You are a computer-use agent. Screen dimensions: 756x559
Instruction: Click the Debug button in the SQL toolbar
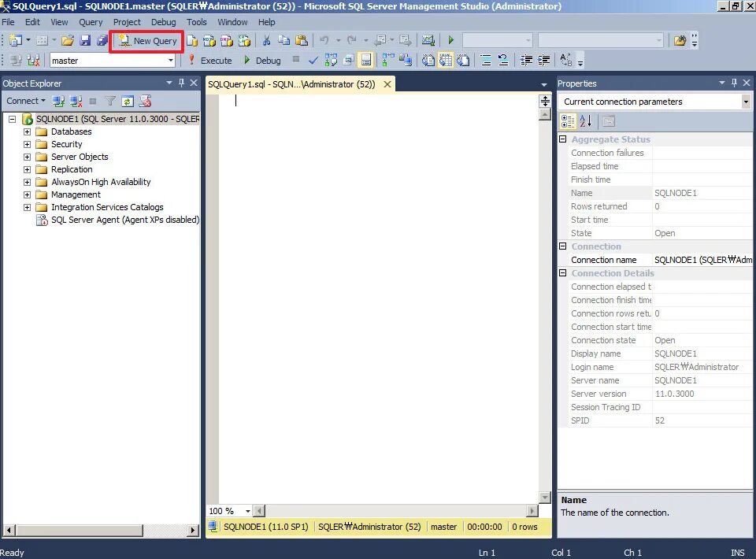click(x=262, y=61)
